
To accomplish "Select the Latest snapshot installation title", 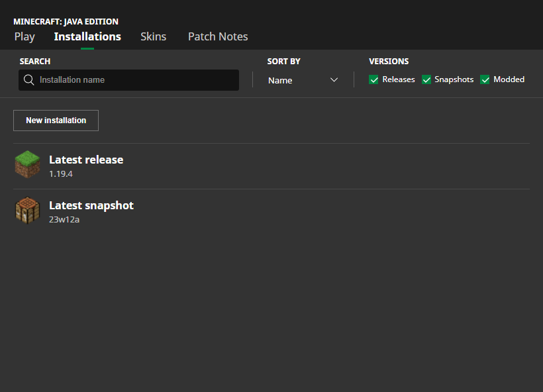I will [x=91, y=205].
